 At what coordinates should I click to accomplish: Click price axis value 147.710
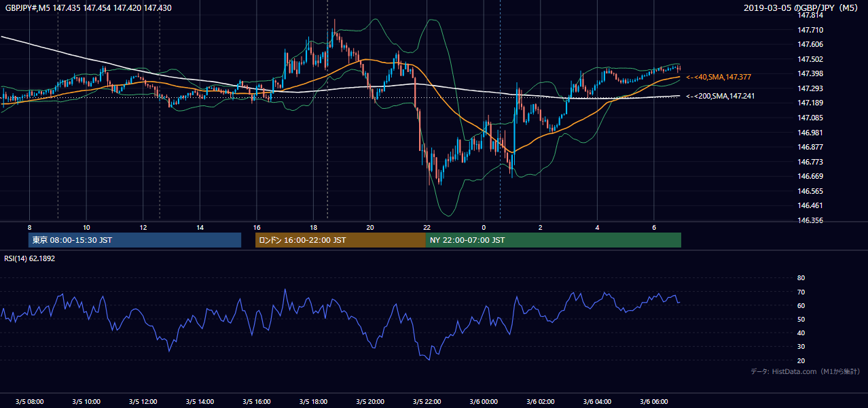tap(811, 30)
